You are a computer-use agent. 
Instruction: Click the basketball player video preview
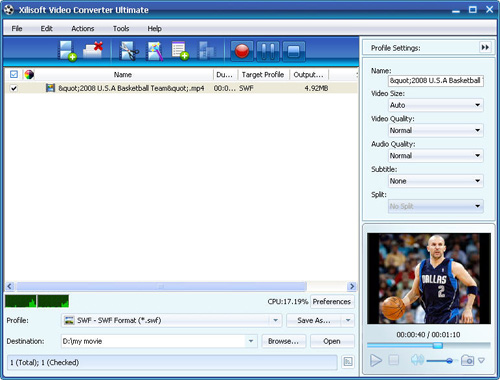[429, 278]
